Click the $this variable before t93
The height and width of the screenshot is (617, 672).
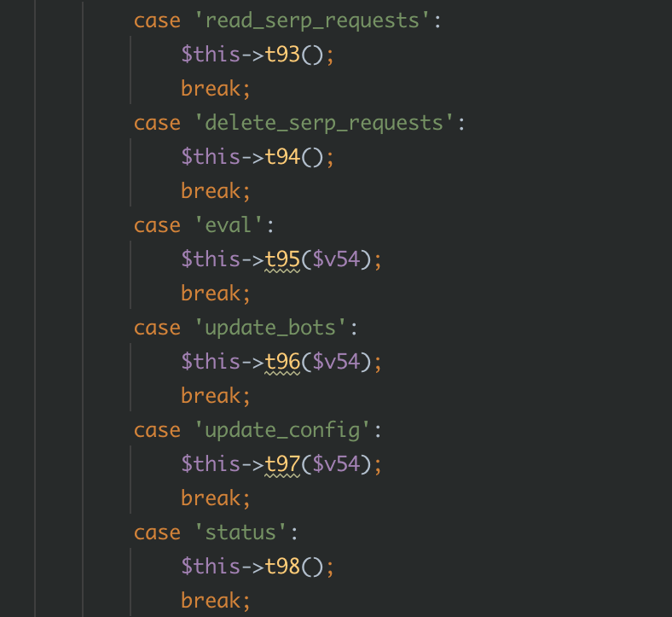(210, 55)
